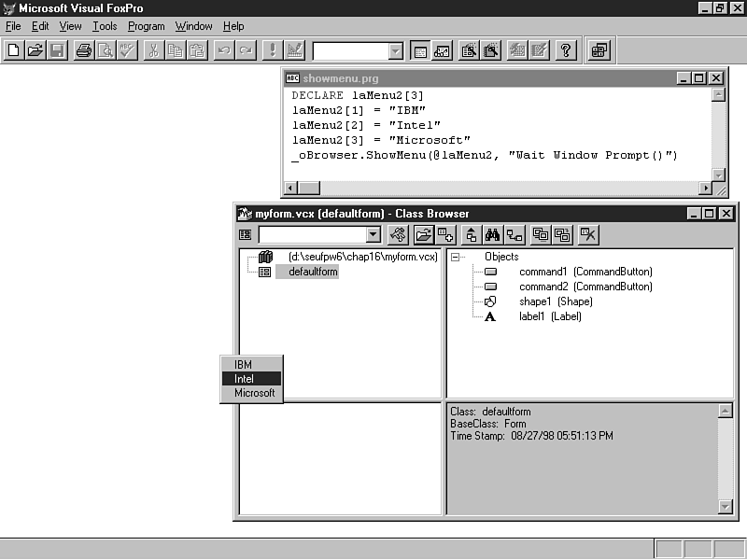Click the Form Wizard icon in toolbar
Screen dimensions: 747x560
(469, 50)
